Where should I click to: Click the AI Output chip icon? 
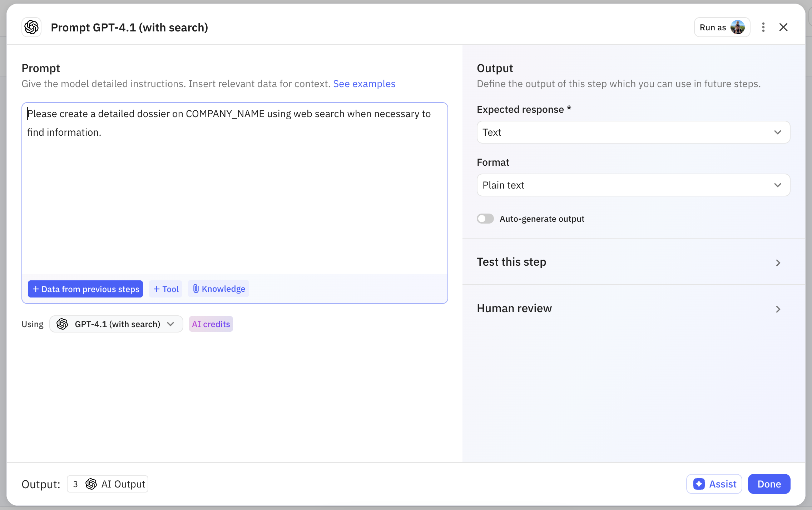tap(91, 484)
